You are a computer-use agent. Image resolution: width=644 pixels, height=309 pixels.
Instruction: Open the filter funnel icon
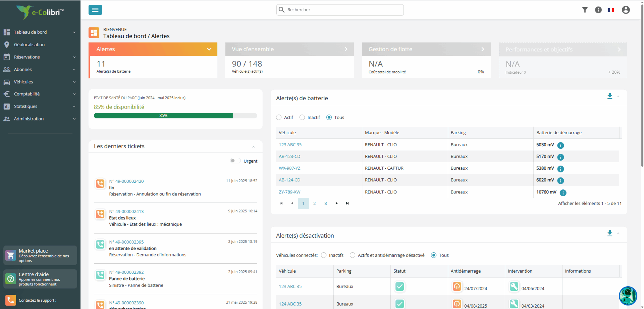(585, 10)
